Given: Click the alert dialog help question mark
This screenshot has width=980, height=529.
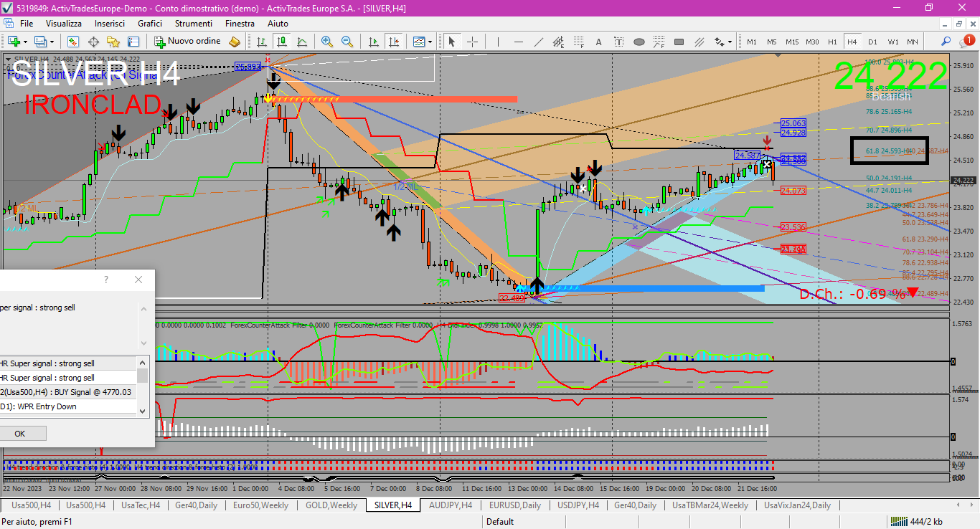Looking at the screenshot, I should [106, 280].
